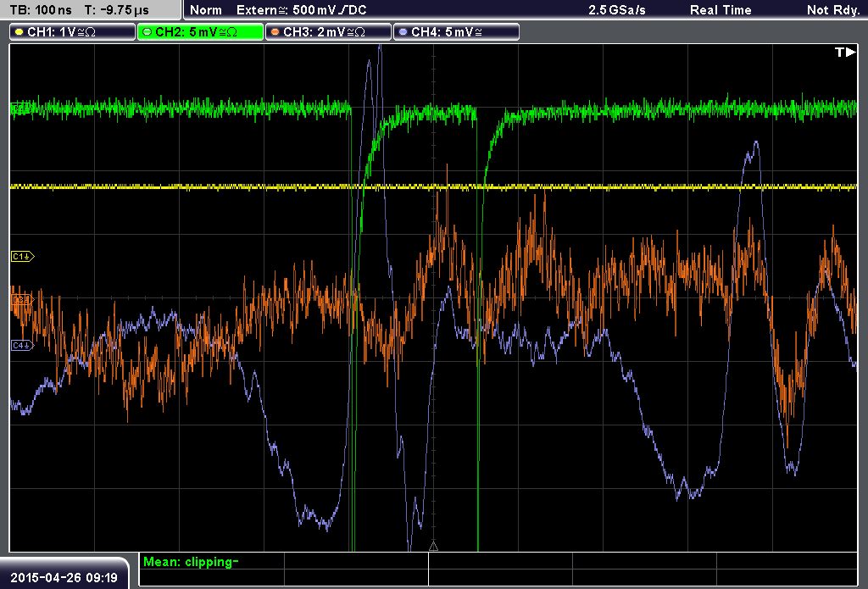The image size is (868, 589).
Task: Click the Real Time acquisition mode label
Action: (x=721, y=10)
